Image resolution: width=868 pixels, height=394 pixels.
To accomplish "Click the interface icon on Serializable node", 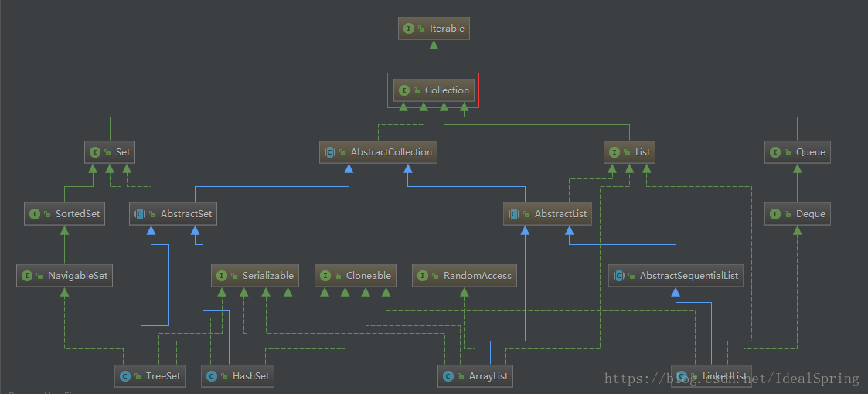I will [x=221, y=276].
